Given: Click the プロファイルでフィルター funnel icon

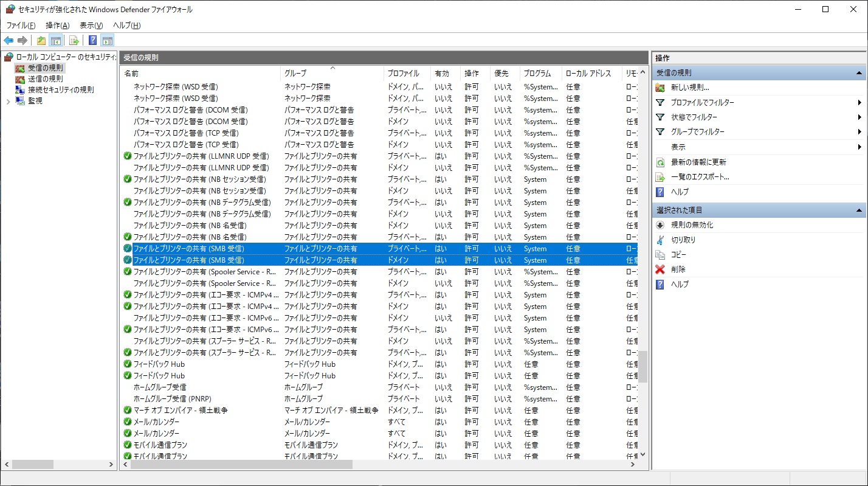Looking at the screenshot, I should pos(660,102).
